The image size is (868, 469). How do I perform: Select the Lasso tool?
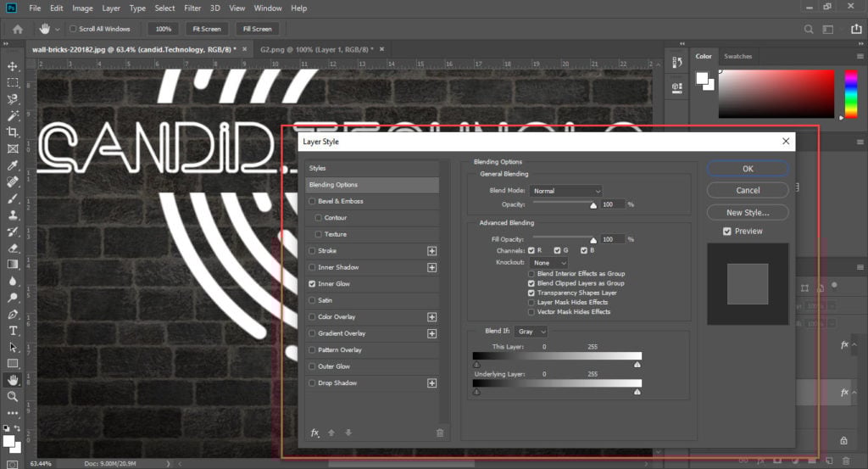point(12,99)
